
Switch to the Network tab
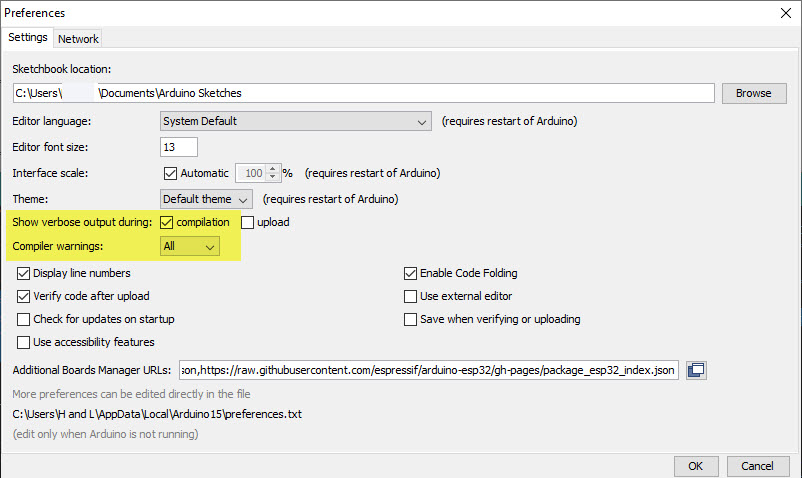tap(78, 39)
